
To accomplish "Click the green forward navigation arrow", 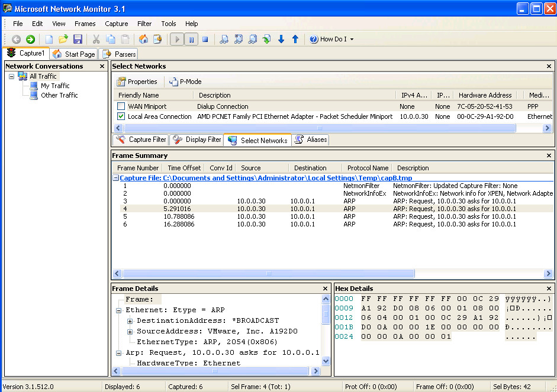I will click(30, 40).
